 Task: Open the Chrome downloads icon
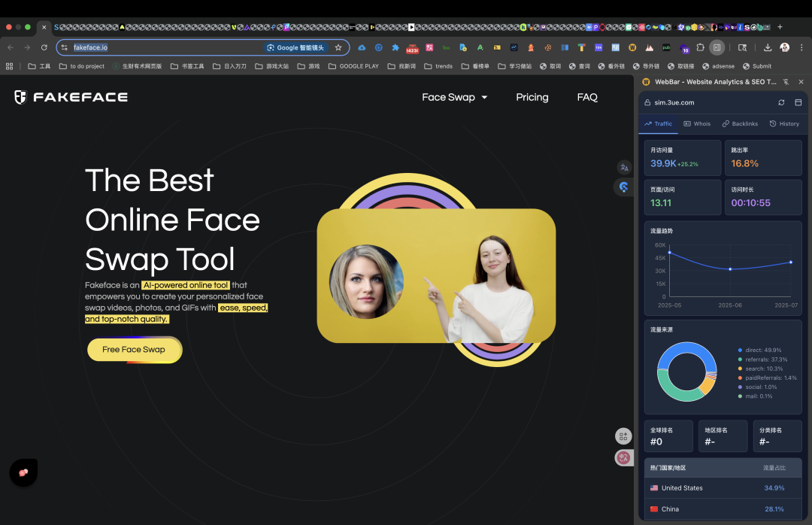click(x=768, y=47)
